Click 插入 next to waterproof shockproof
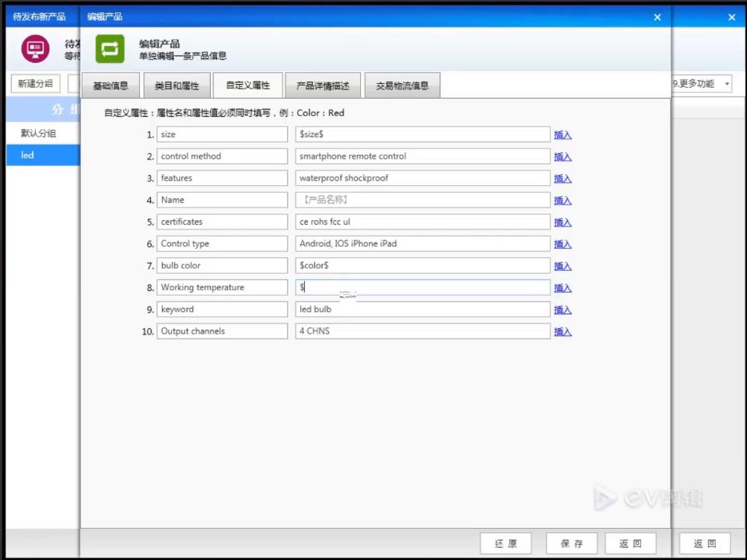The image size is (747, 560). pyautogui.click(x=563, y=179)
